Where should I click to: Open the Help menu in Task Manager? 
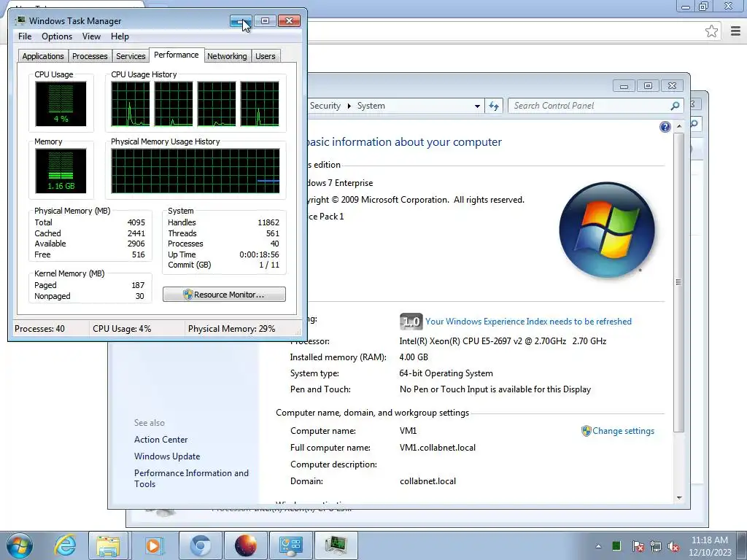pyautogui.click(x=120, y=36)
